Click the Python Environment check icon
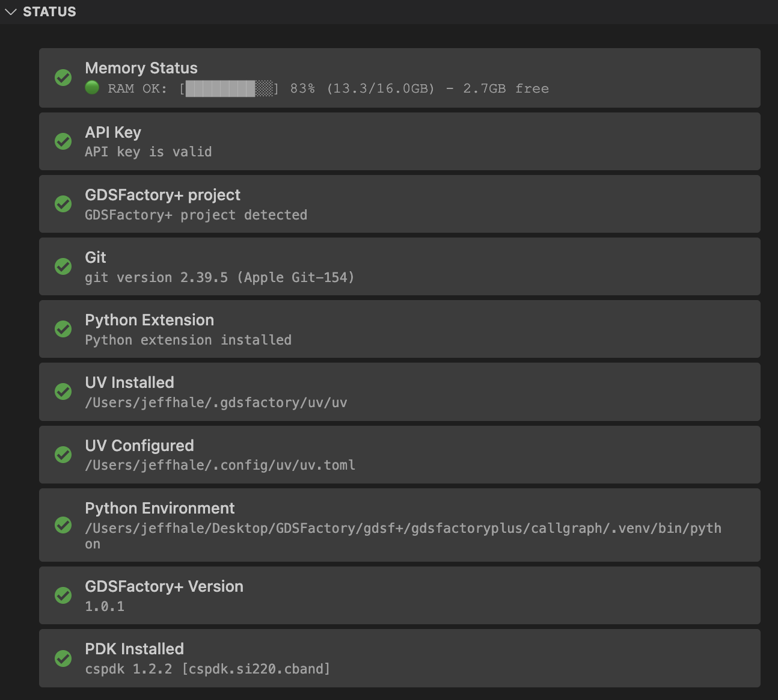Viewport: 778px width, 700px height. [63, 525]
